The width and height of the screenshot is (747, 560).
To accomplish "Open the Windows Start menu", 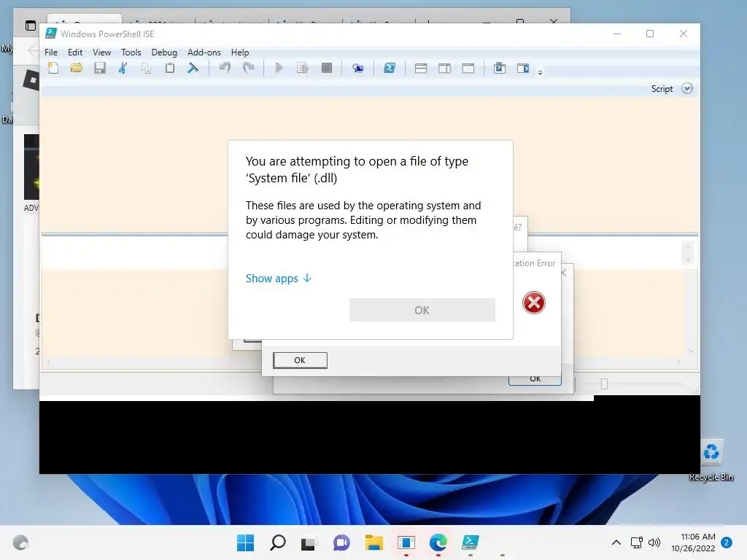I will (246, 542).
